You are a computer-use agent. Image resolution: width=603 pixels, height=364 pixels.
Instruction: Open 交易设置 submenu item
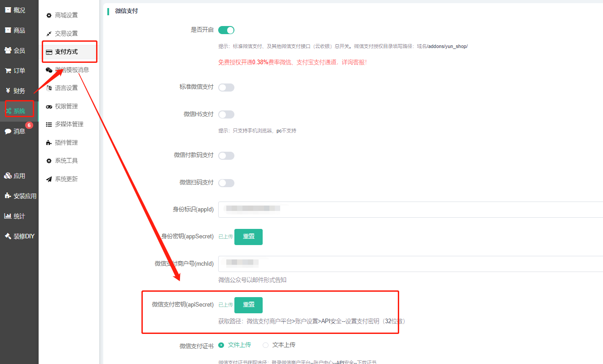[x=66, y=34]
